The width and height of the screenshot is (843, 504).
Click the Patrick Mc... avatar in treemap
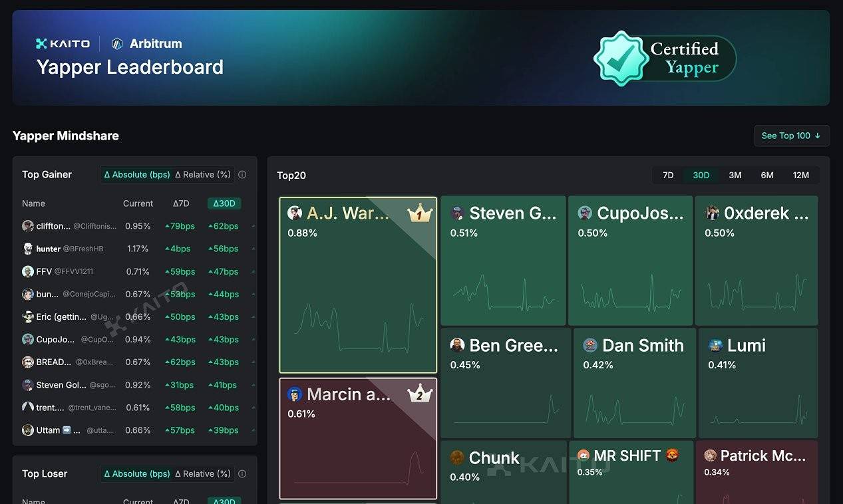(x=710, y=455)
